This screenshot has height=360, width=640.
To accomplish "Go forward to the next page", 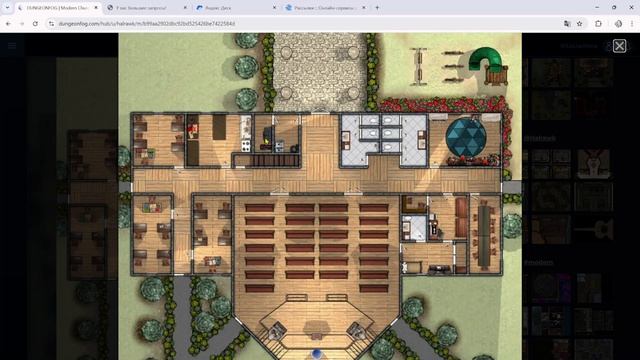I will tap(22, 24).
